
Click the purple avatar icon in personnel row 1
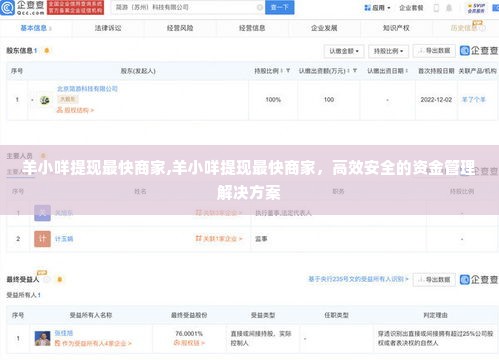coord(42,213)
